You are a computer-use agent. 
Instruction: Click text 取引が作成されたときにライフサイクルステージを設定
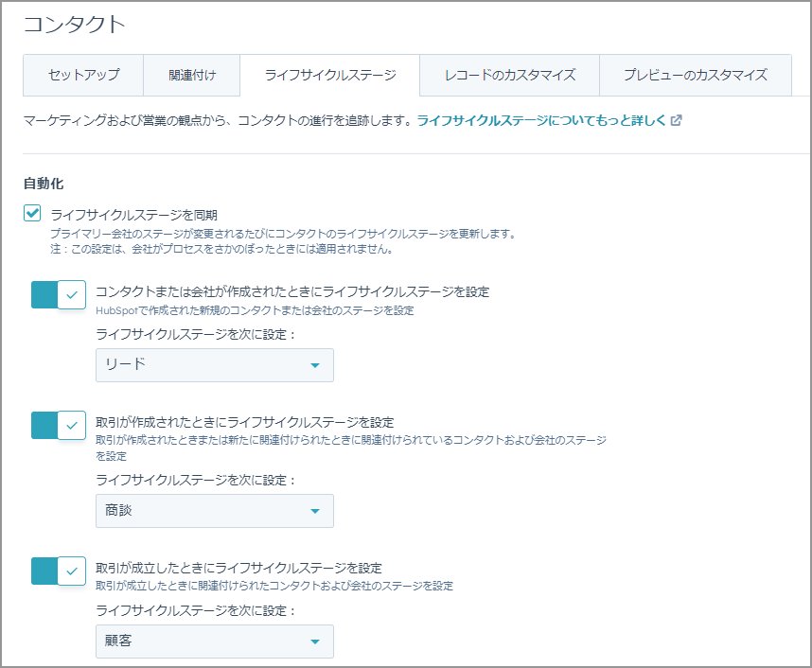(x=245, y=423)
